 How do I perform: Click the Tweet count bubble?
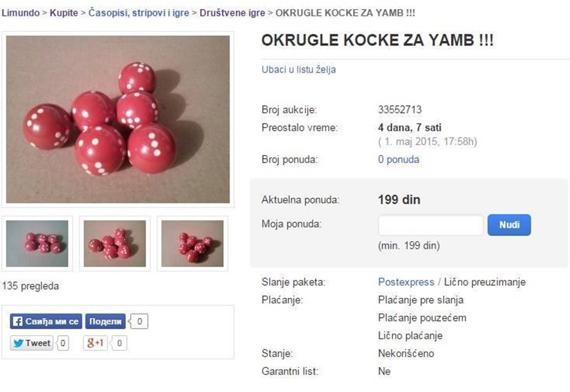click(x=63, y=343)
